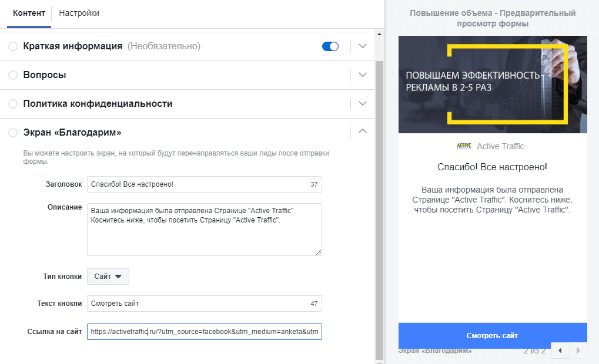Open the Тип кнопки dropdown Сайт
Image resolution: width=599 pixels, height=364 pixels.
pyautogui.click(x=108, y=277)
